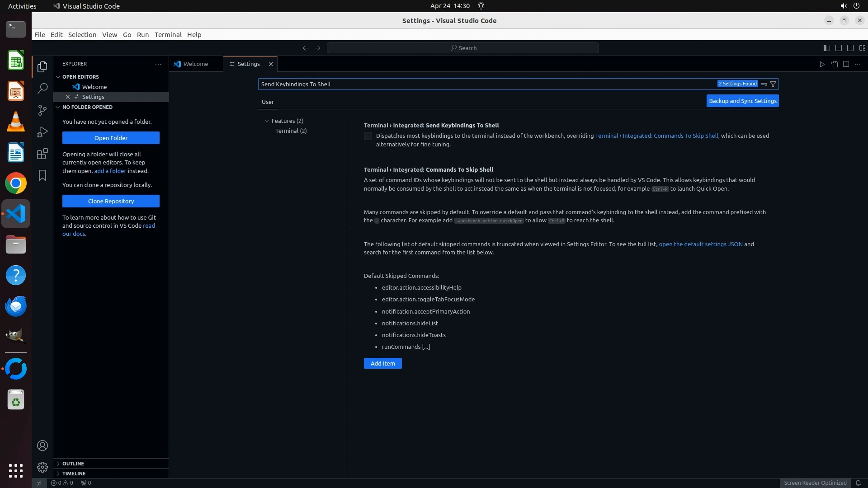Enable Send Keybindings To Shell checkbox
Screen dimensions: 868x488
pyautogui.click(x=368, y=136)
